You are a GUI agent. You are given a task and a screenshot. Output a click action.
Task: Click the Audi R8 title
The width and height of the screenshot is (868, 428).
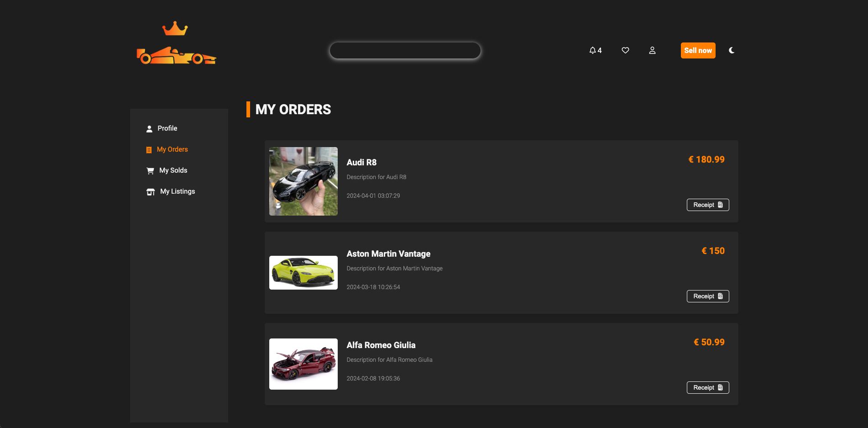coord(361,163)
